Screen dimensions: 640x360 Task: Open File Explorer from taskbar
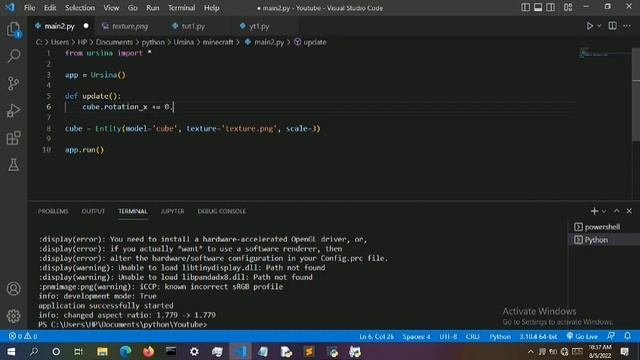[x=102, y=351]
